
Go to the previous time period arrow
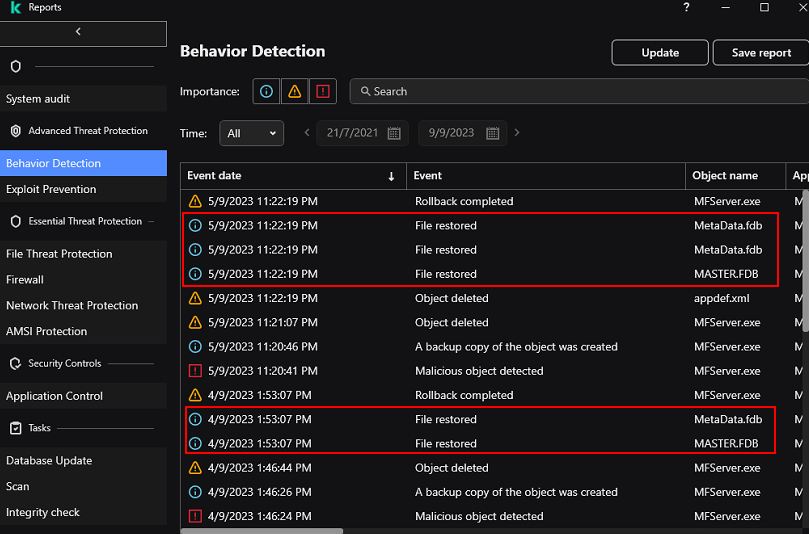pos(307,133)
